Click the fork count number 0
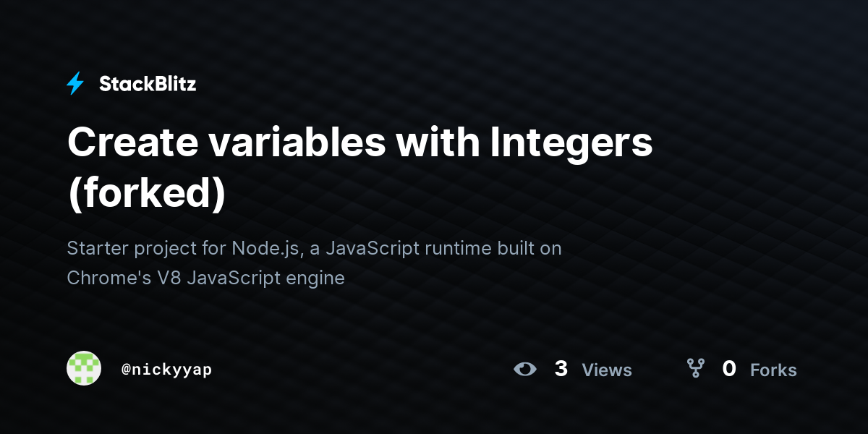The image size is (868, 434). (729, 369)
